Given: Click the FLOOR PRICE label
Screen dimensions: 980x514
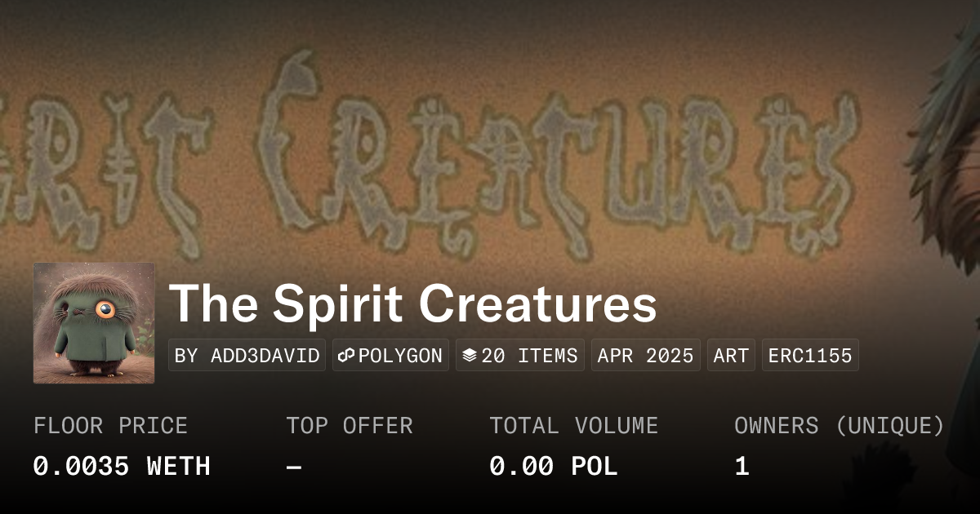Looking at the screenshot, I should [110, 426].
